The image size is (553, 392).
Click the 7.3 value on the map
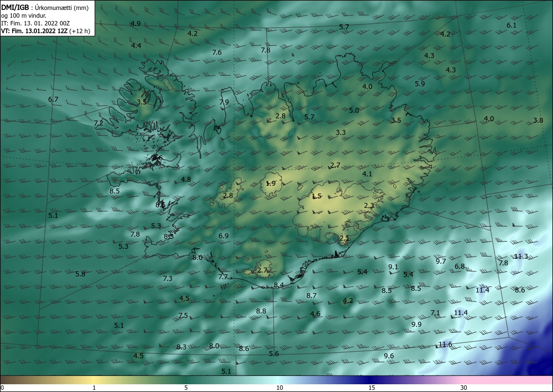pyautogui.click(x=168, y=278)
